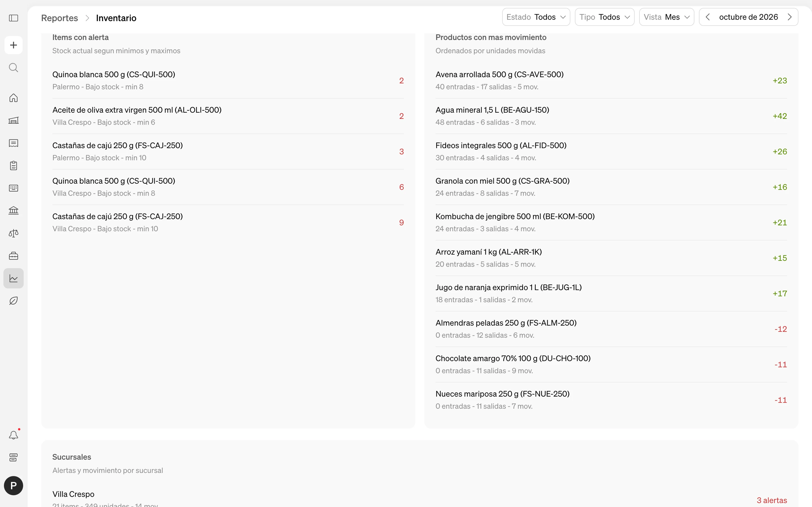Click the plus create-new icon

(14, 45)
